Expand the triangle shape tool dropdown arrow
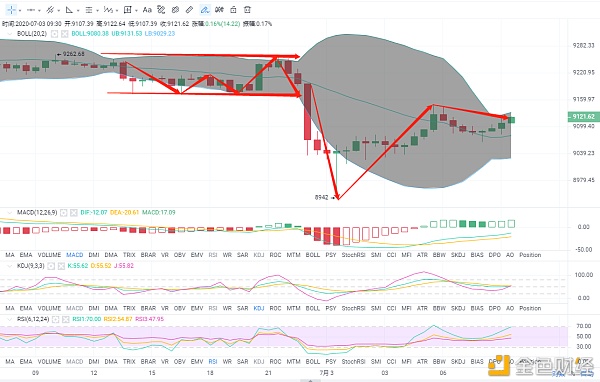 click(78, 10)
